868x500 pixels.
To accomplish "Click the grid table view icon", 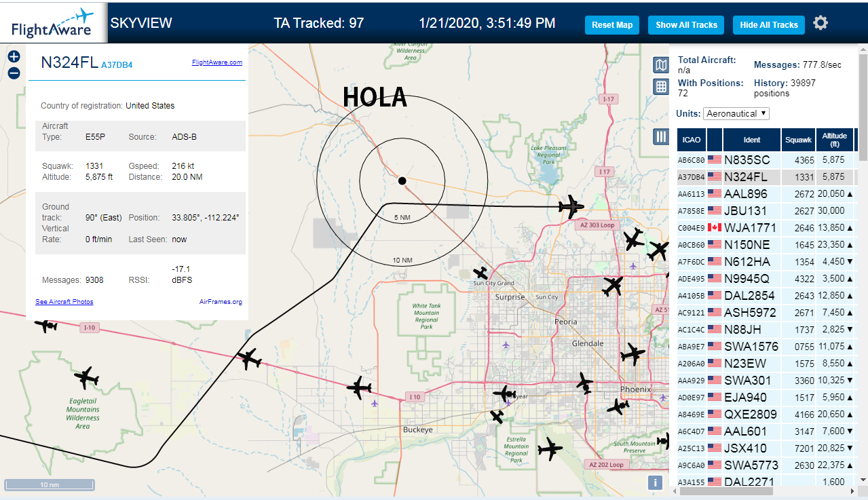I will (x=661, y=87).
